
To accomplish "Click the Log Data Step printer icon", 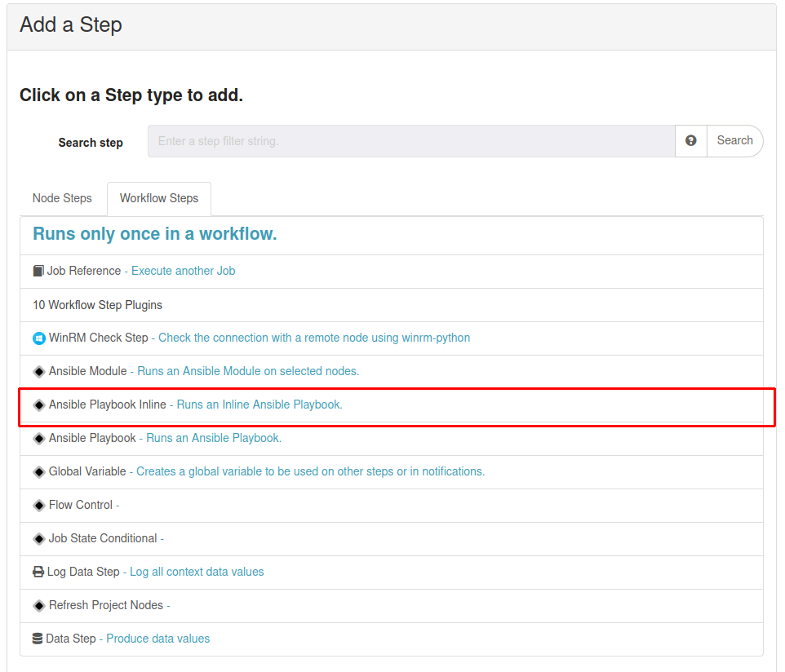I will (x=38, y=572).
